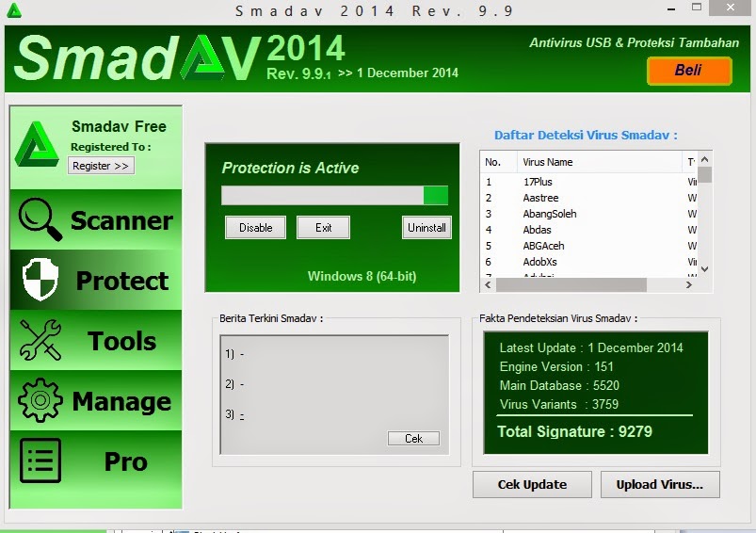Click the protection status progress bar
756x533 pixels.
click(x=334, y=195)
